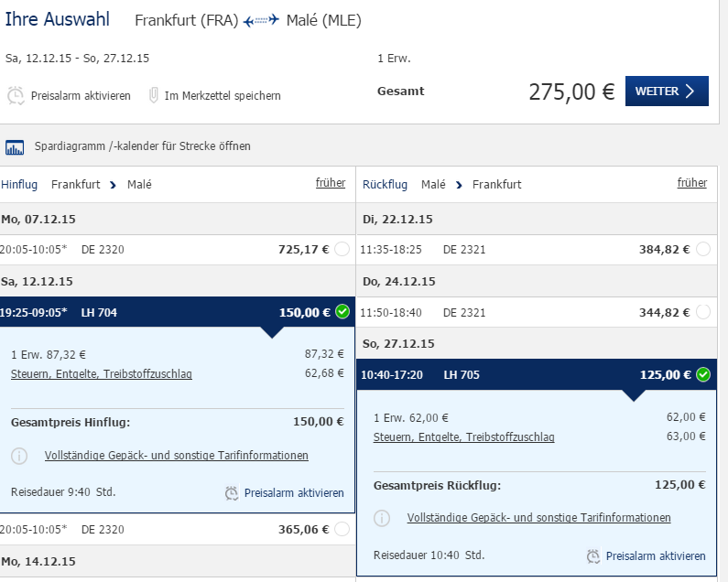This screenshot has height=582, width=728.
Task: Open Hinflug Vollständige Gepäck- Tarifinformationen link
Action: [177, 456]
